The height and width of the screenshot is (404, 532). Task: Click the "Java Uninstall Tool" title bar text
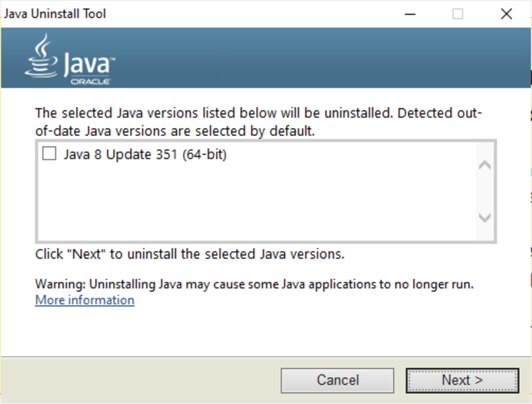click(x=54, y=13)
